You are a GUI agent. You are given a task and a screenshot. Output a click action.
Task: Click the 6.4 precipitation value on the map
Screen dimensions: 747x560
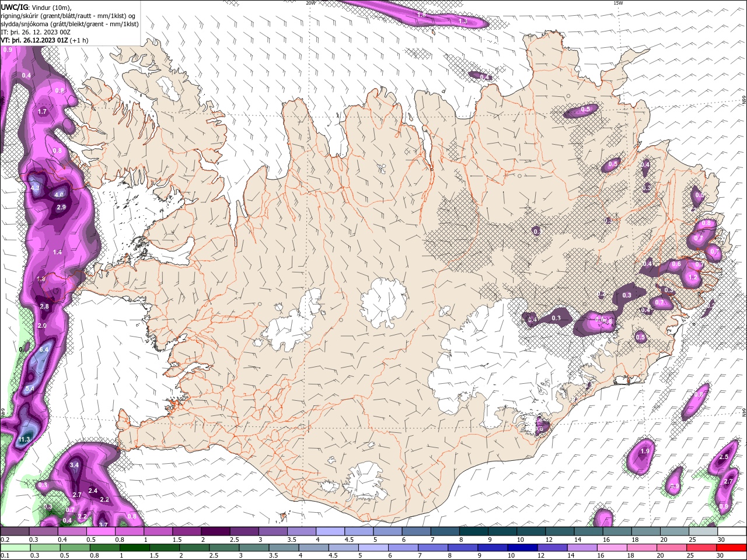[43, 349]
